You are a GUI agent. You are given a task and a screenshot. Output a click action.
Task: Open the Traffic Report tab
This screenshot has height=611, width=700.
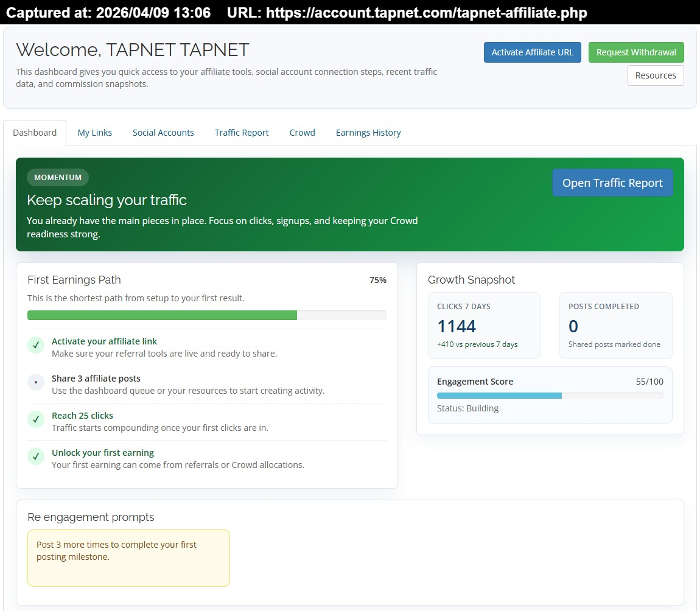(x=242, y=133)
